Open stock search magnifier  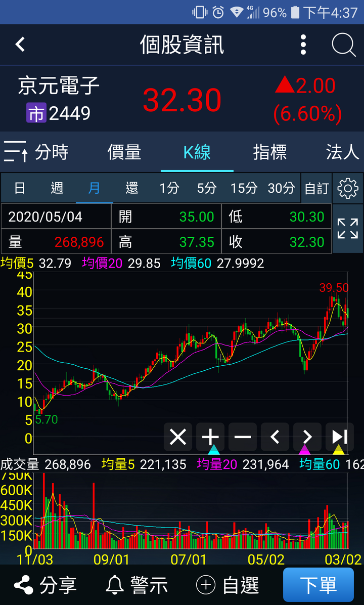[344, 45]
